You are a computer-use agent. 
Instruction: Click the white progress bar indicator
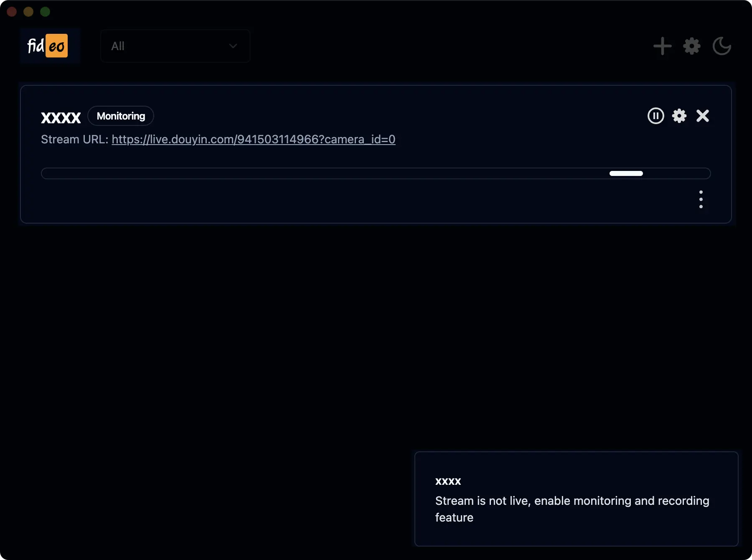click(626, 173)
